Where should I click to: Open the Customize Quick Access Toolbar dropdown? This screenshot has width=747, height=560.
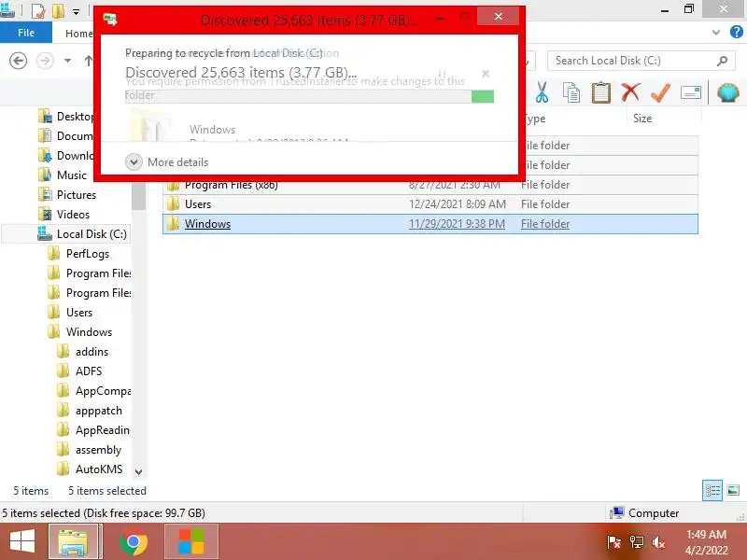(77, 12)
